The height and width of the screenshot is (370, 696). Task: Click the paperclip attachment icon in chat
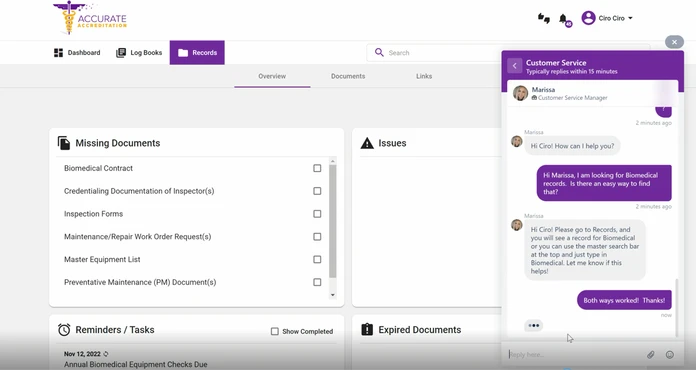[650, 354]
